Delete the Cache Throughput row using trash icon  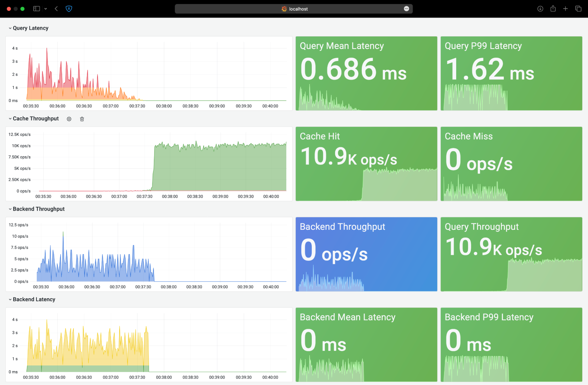(x=82, y=119)
